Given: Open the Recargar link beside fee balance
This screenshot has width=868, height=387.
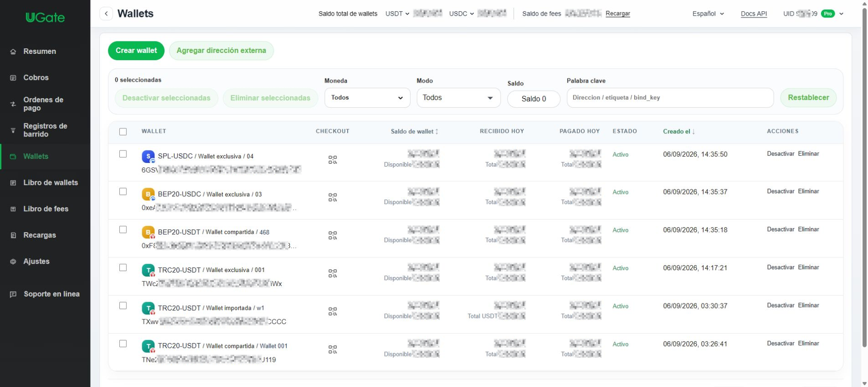Looking at the screenshot, I should (618, 14).
